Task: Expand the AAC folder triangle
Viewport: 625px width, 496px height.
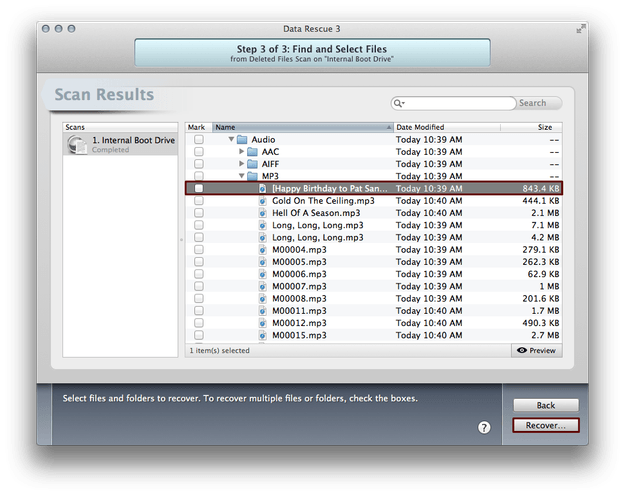Action: (241, 152)
